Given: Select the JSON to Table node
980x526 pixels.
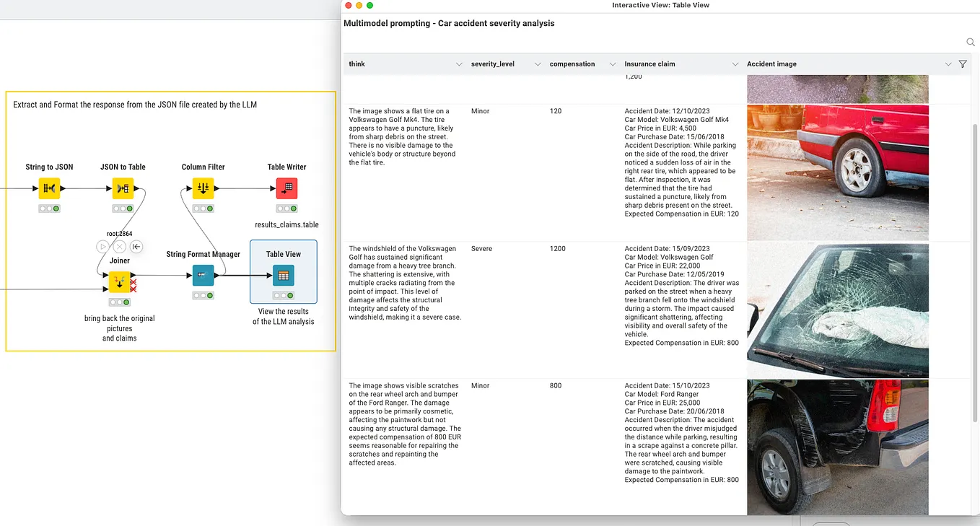Looking at the screenshot, I should [123, 188].
